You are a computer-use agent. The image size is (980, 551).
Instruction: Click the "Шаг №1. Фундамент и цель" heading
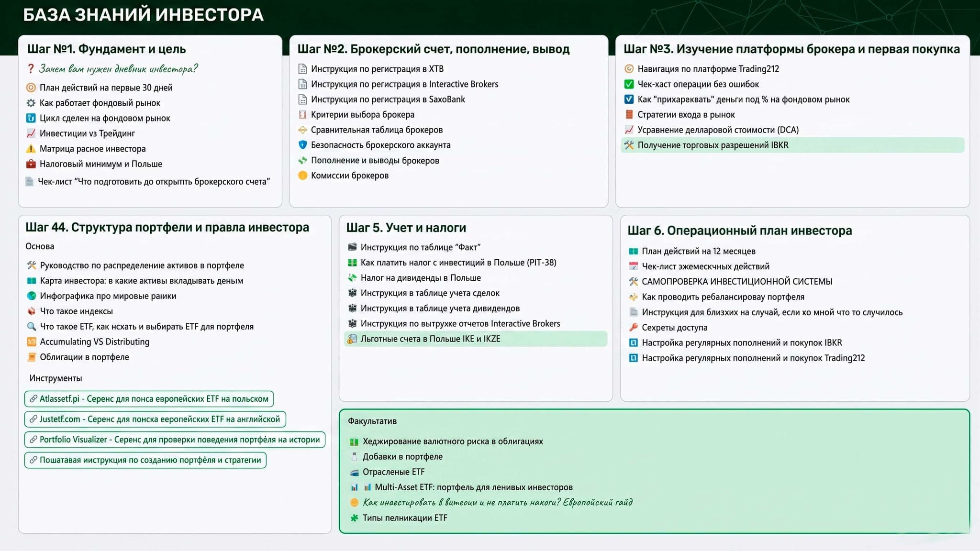[106, 49]
